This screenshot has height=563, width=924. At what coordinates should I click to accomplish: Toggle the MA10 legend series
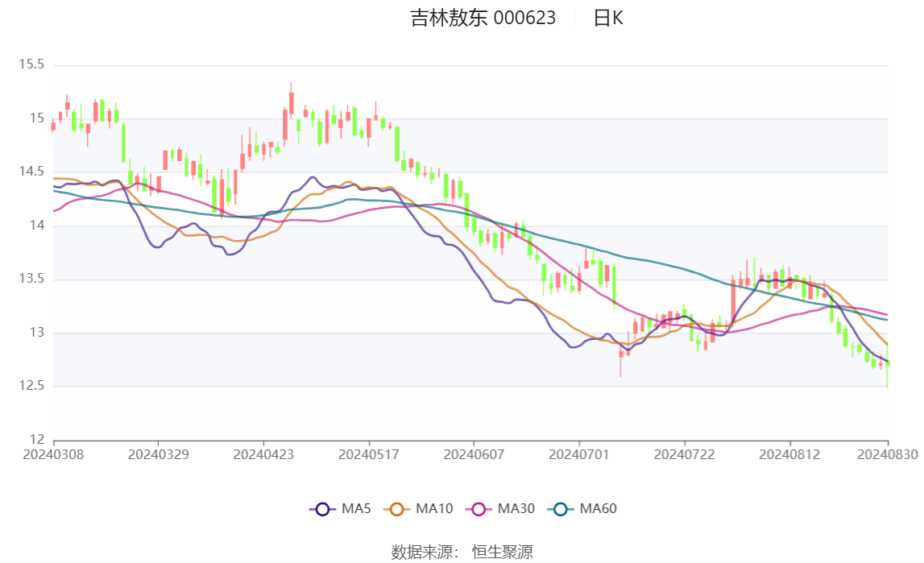[418, 509]
